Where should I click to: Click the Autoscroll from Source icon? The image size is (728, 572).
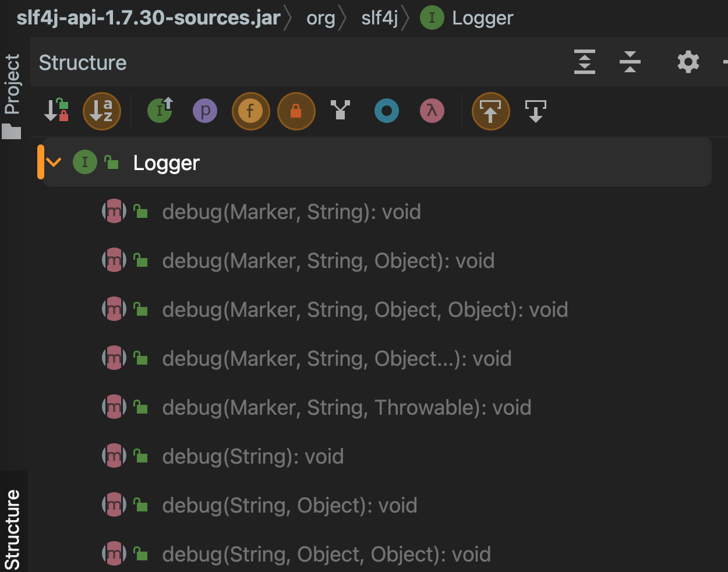point(535,111)
